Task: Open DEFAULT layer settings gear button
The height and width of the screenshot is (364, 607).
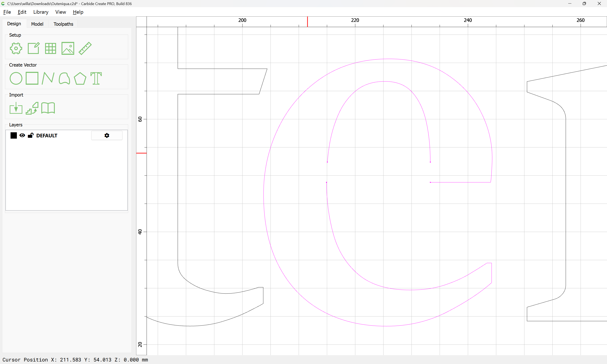Action: coord(107,135)
